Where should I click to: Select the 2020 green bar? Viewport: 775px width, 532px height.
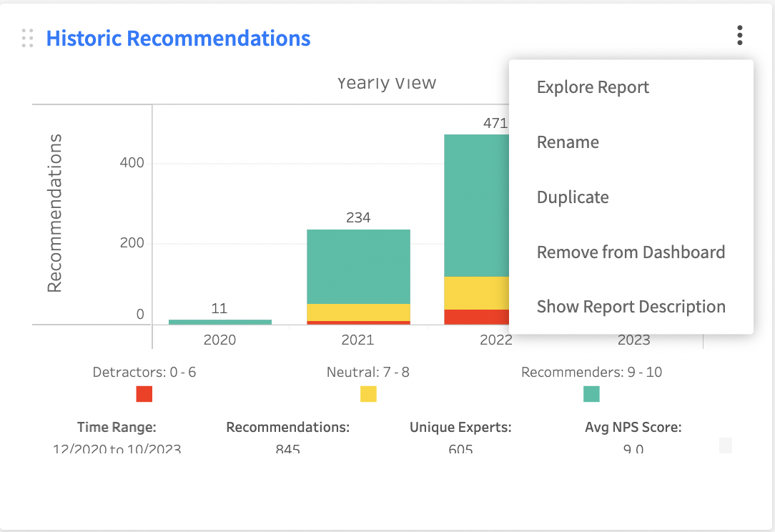(220, 322)
